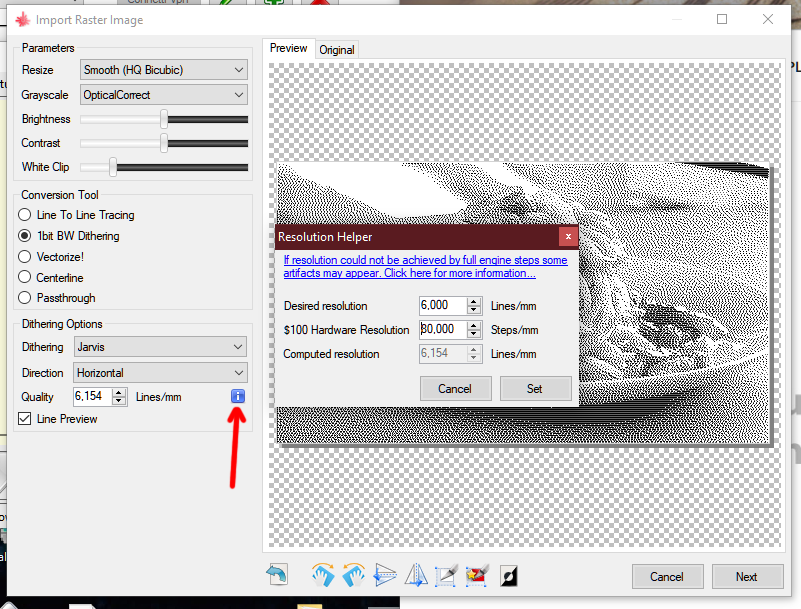The width and height of the screenshot is (801, 609).
Task: Expand the Grayscale dropdown
Action: [x=163, y=95]
